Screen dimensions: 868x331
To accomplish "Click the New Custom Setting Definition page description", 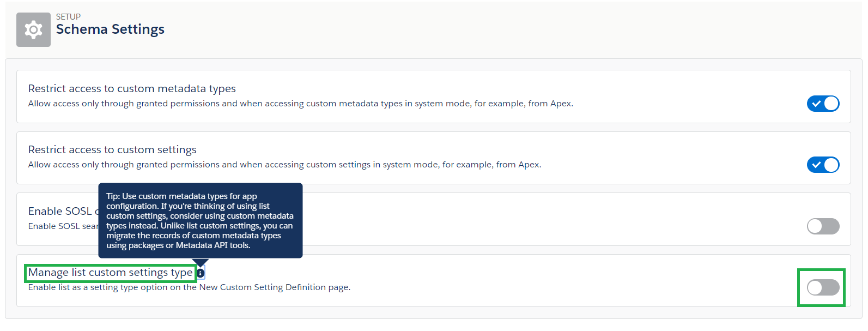I will tap(189, 287).
